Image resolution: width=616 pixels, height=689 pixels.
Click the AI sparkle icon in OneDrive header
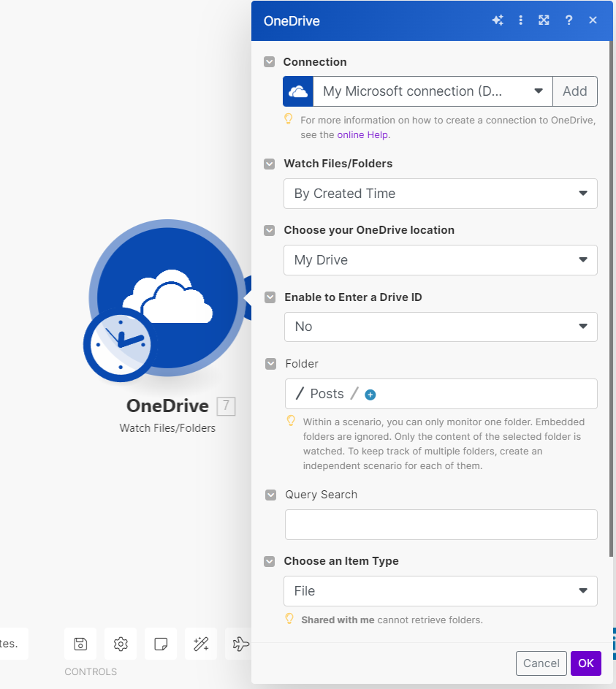click(498, 20)
